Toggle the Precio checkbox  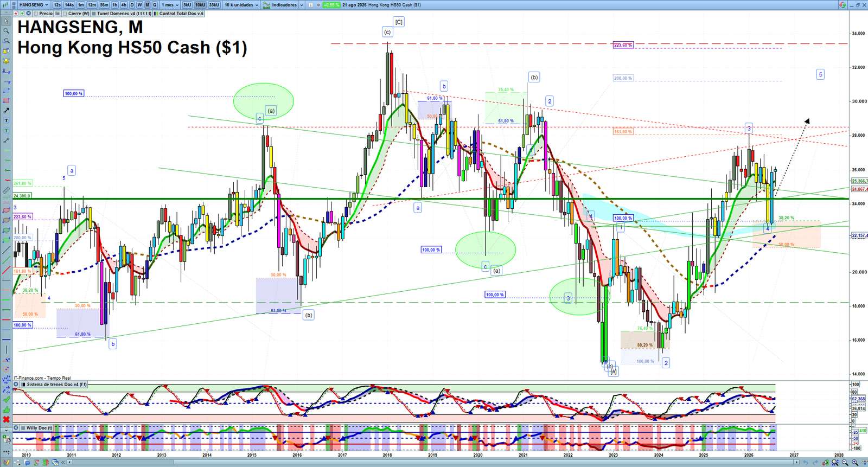(36, 14)
